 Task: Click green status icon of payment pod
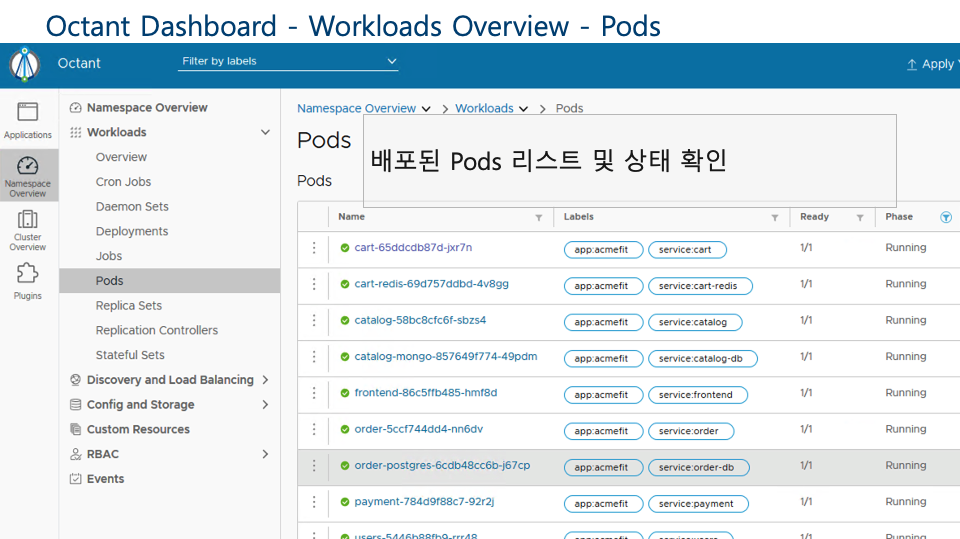tap(345, 502)
